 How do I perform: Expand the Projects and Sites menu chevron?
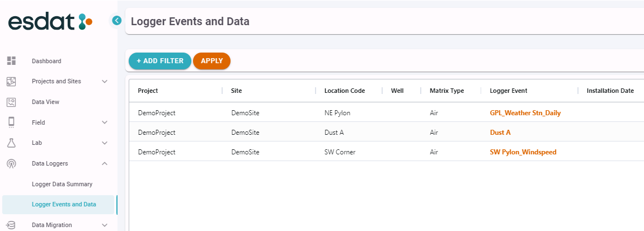[105, 81]
